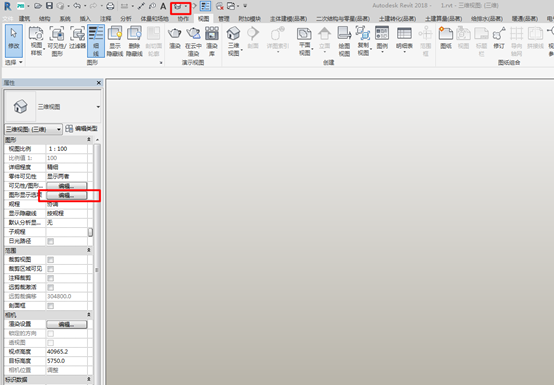Screen dimensions: 554x385
Task: Click Edit for Graphic Display Options (图形显示选项)
Action: pos(66,195)
